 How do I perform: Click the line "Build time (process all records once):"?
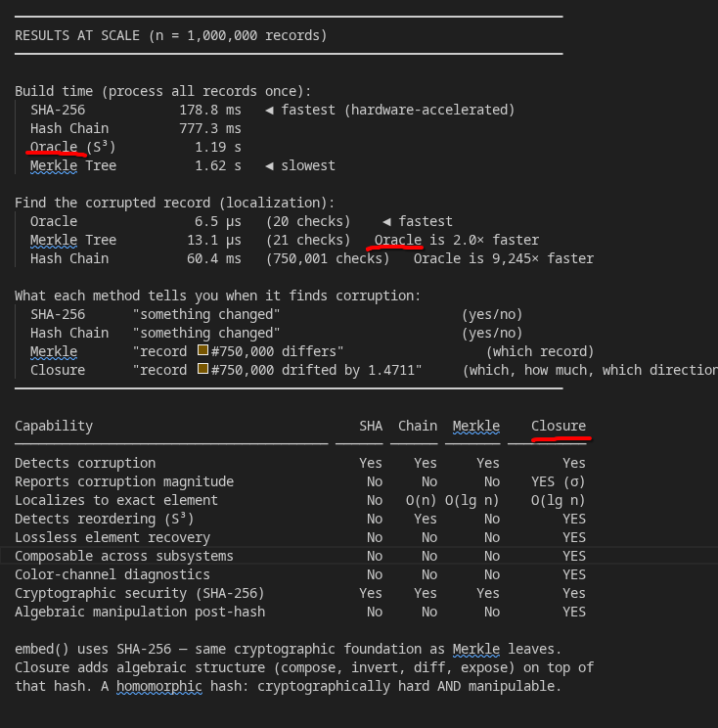163,91
